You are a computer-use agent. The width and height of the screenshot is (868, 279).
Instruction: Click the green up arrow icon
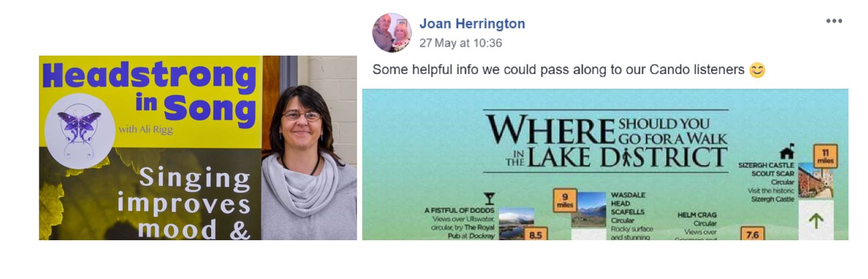816,221
